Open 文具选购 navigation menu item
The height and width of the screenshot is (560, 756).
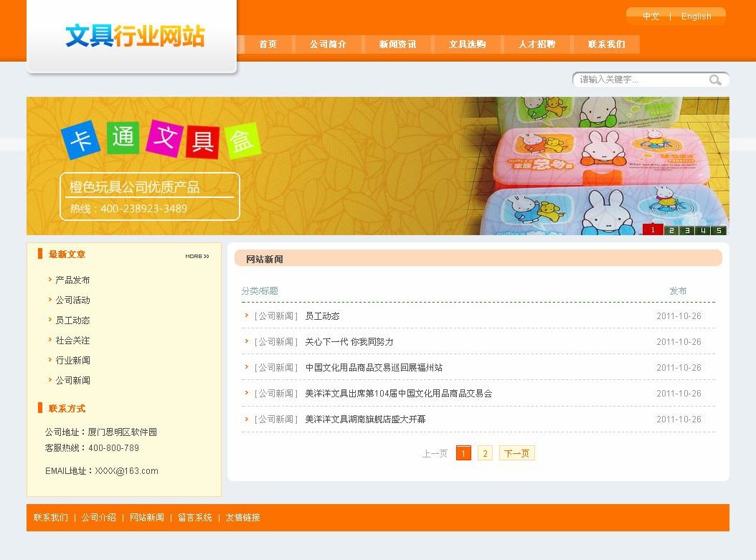click(x=467, y=44)
